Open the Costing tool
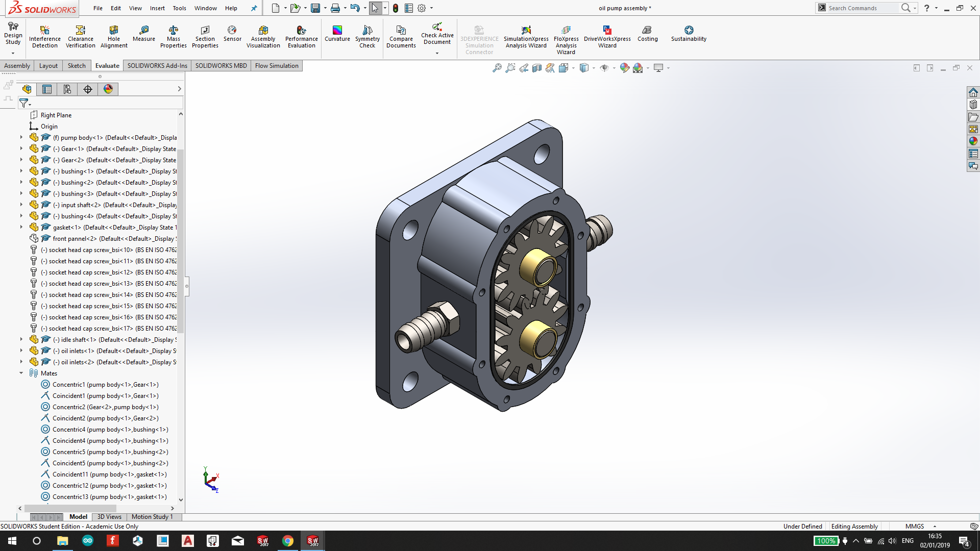980x551 pixels. tap(647, 33)
